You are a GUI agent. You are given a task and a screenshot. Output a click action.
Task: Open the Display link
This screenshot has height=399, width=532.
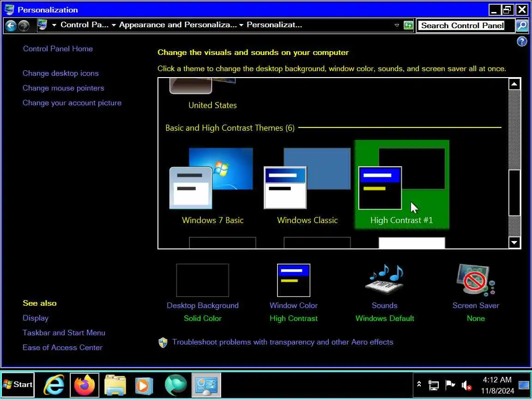pyautogui.click(x=35, y=318)
